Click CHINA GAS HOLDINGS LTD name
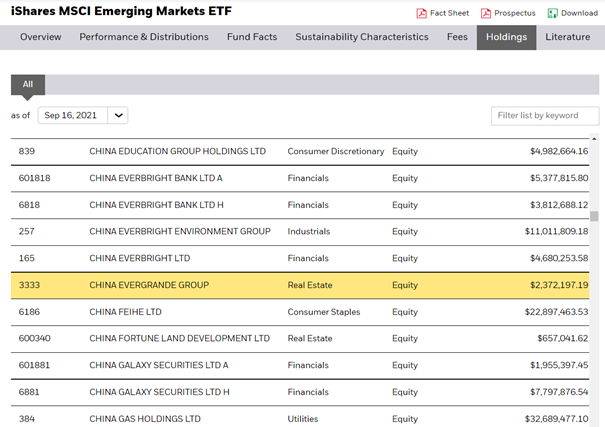Screen dimensions: 605x427 pyautogui.click(x=145, y=419)
